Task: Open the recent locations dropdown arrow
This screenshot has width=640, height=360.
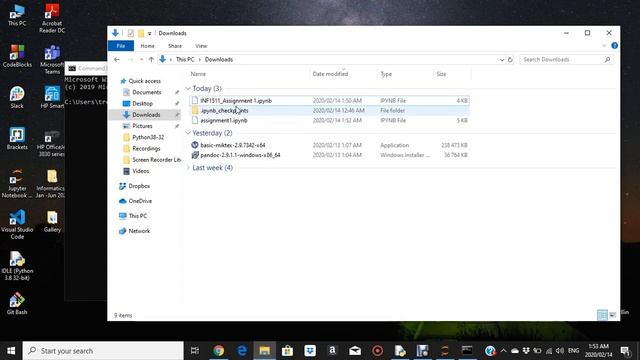Action: 141,60
